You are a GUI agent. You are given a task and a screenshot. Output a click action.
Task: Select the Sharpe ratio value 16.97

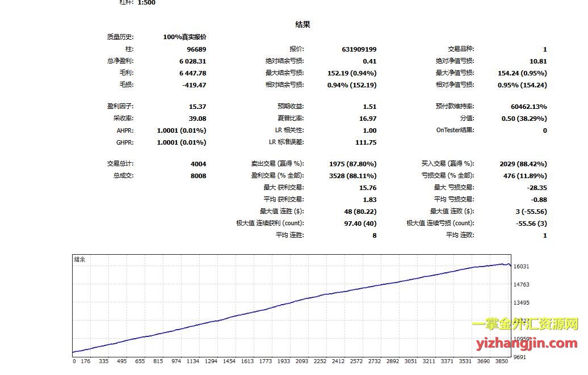[x=367, y=119]
